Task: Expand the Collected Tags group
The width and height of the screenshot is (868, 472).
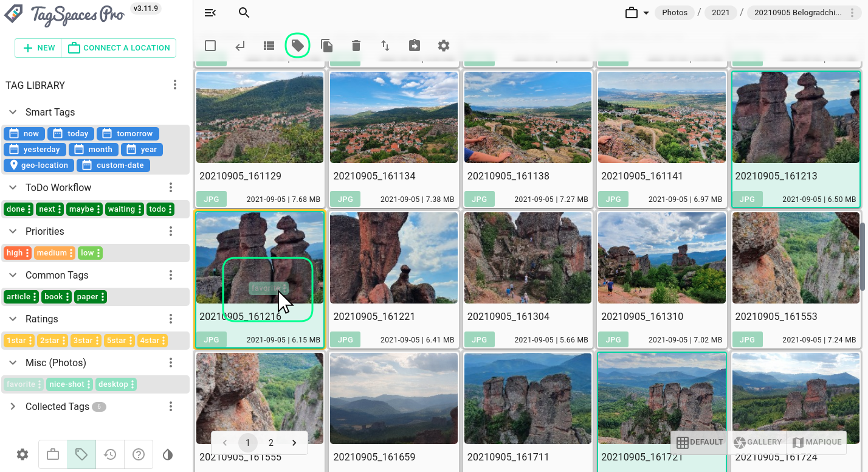Action: 13,406
